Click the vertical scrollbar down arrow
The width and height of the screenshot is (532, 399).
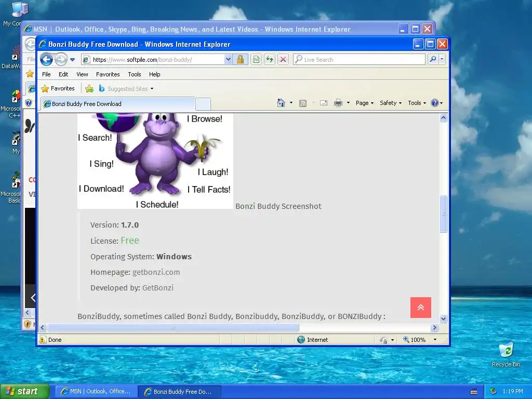443,318
